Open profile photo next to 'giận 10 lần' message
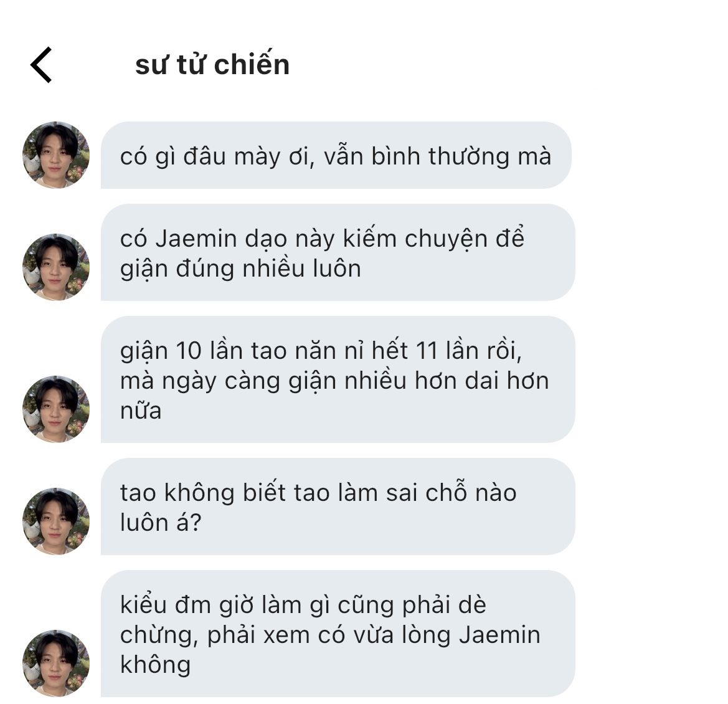 point(55,409)
